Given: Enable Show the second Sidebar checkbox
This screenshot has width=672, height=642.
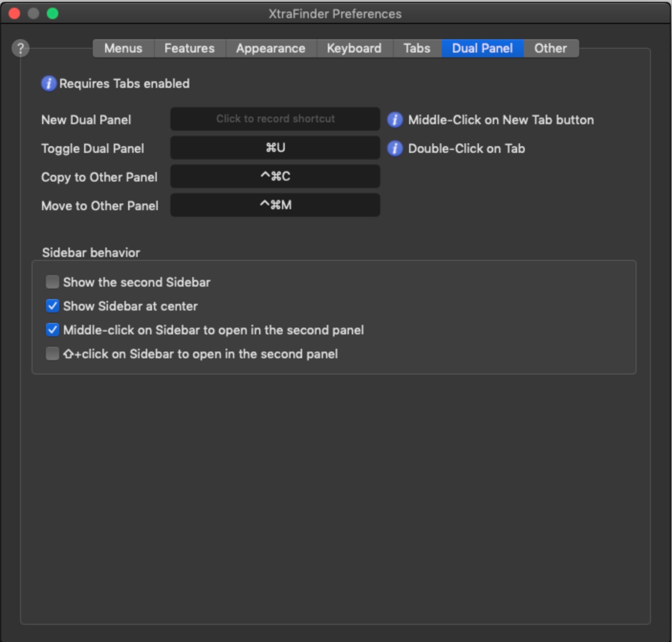Looking at the screenshot, I should (53, 282).
